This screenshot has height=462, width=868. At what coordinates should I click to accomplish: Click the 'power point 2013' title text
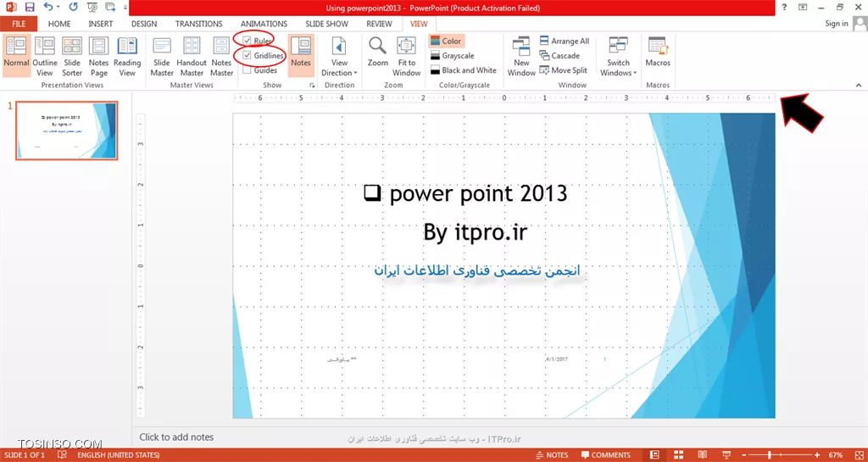coord(478,193)
